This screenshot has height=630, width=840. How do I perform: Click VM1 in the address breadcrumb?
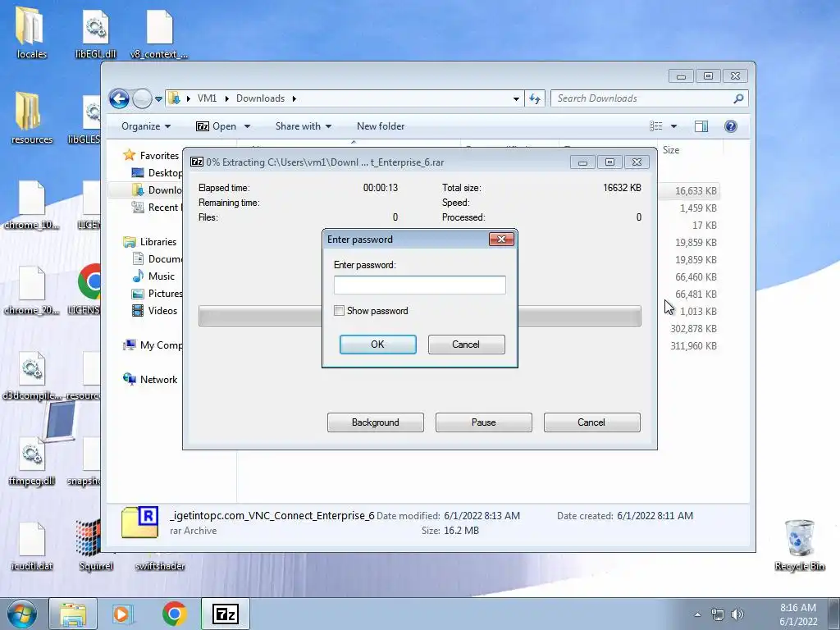point(207,98)
